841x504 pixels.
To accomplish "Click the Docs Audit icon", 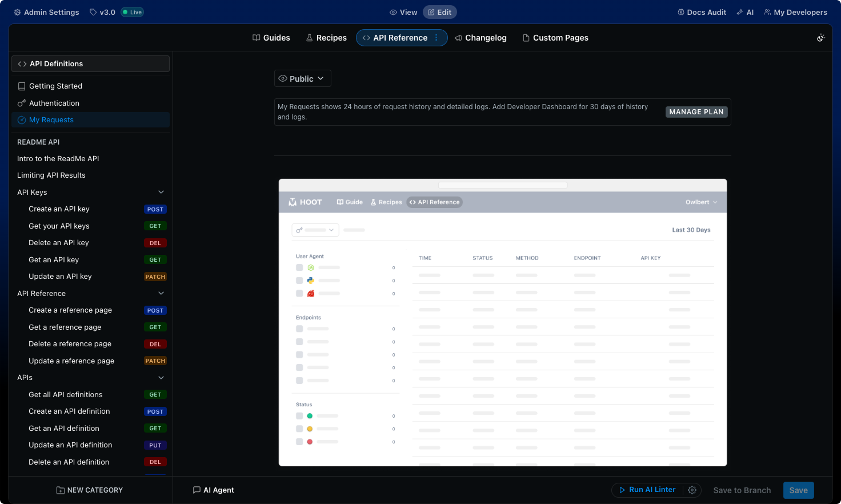I will point(681,12).
